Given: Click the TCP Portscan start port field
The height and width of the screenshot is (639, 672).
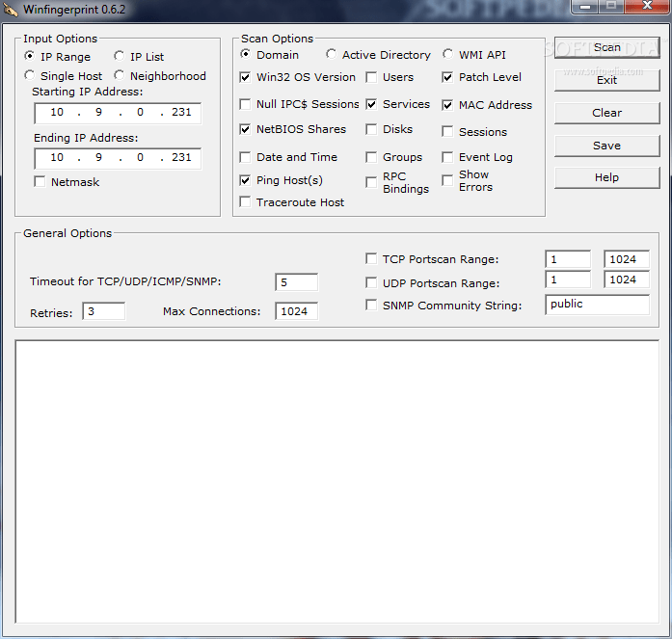Looking at the screenshot, I should 568,259.
